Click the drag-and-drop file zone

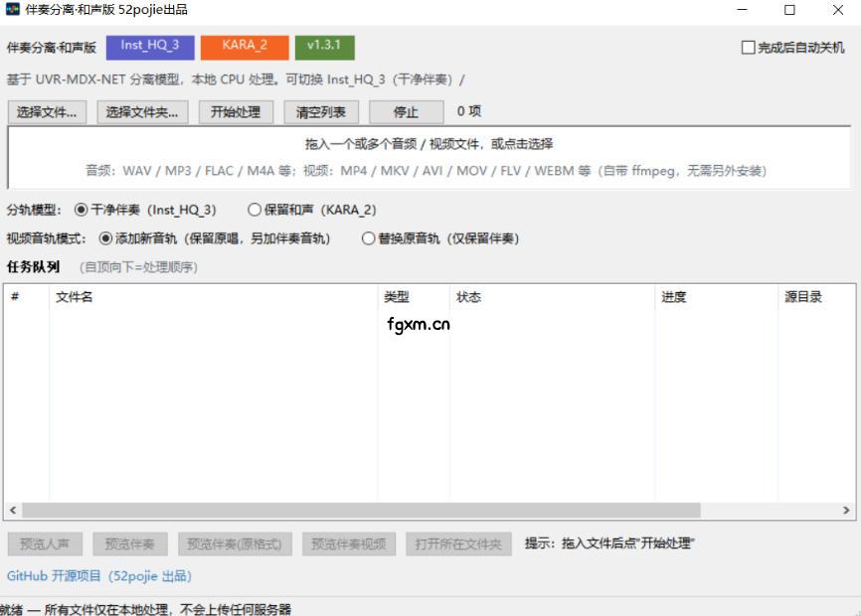(429, 157)
